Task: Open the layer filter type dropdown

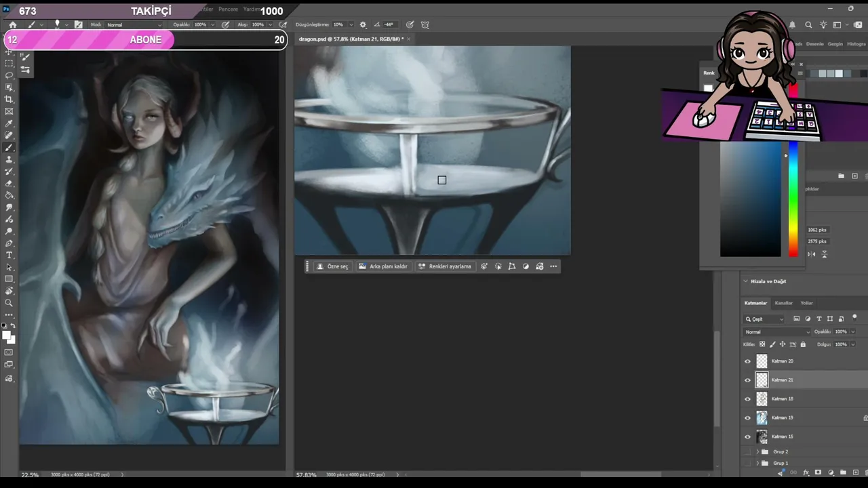Action: click(x=764, y=319)
